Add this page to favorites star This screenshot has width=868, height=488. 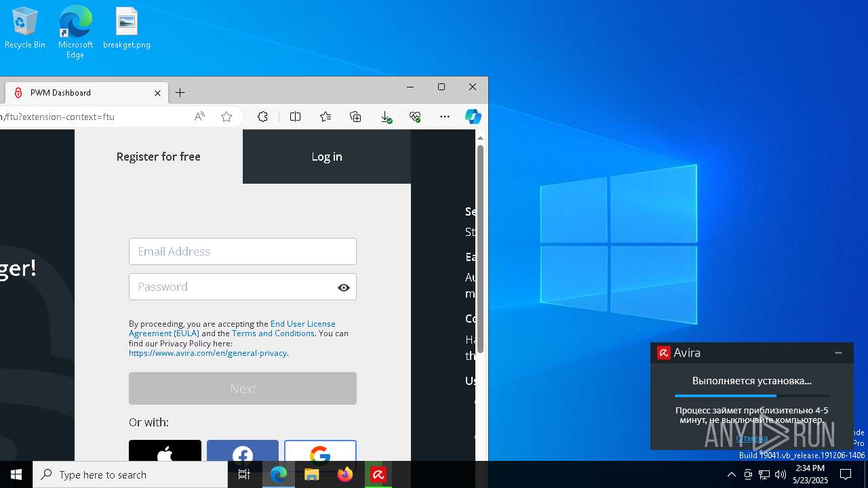(x=226, y=117)
